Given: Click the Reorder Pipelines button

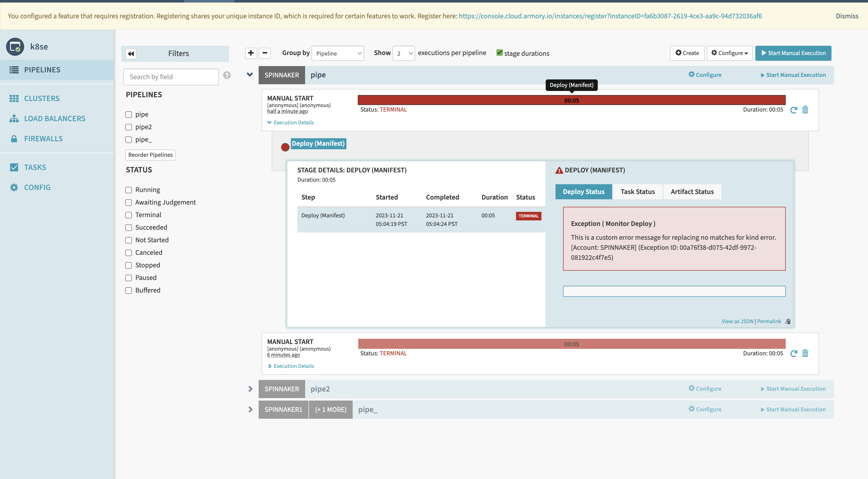Looking at the screenshot, I should coord(150,155).
